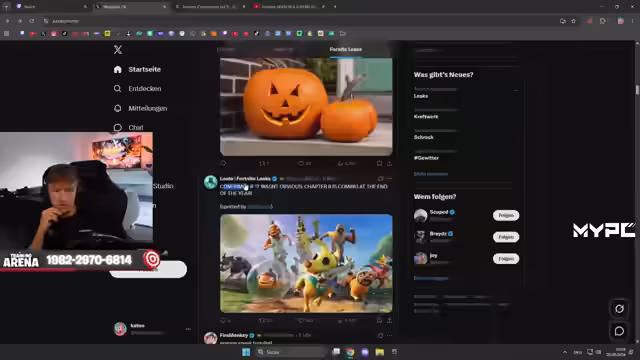Open Grok icon on Fortnite Leaks post
The height and width of the screenshot is (360, 640).
(380, 179)
